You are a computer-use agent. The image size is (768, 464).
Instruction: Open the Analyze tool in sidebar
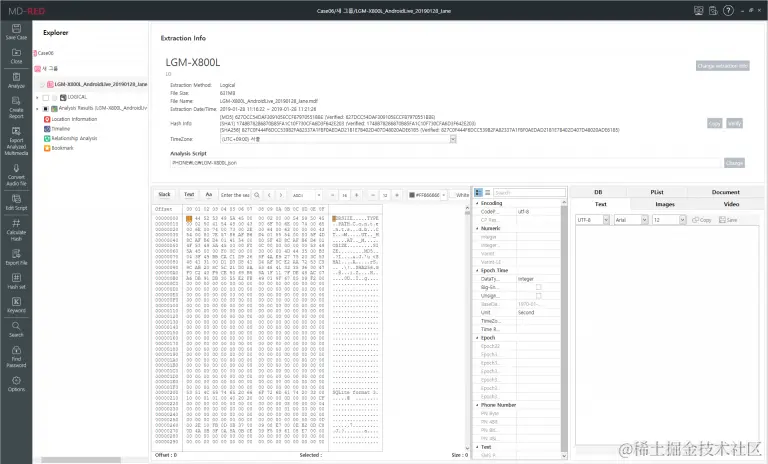click(16, 76)
